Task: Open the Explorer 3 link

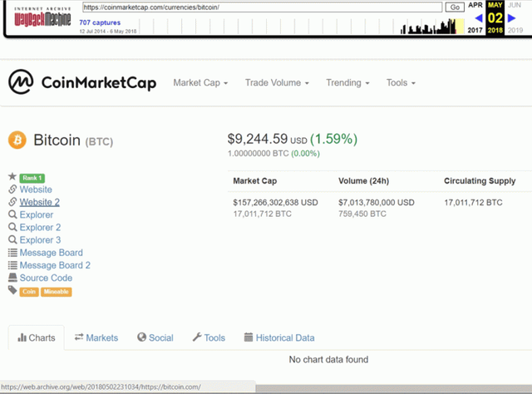Action: pos(41,240)
